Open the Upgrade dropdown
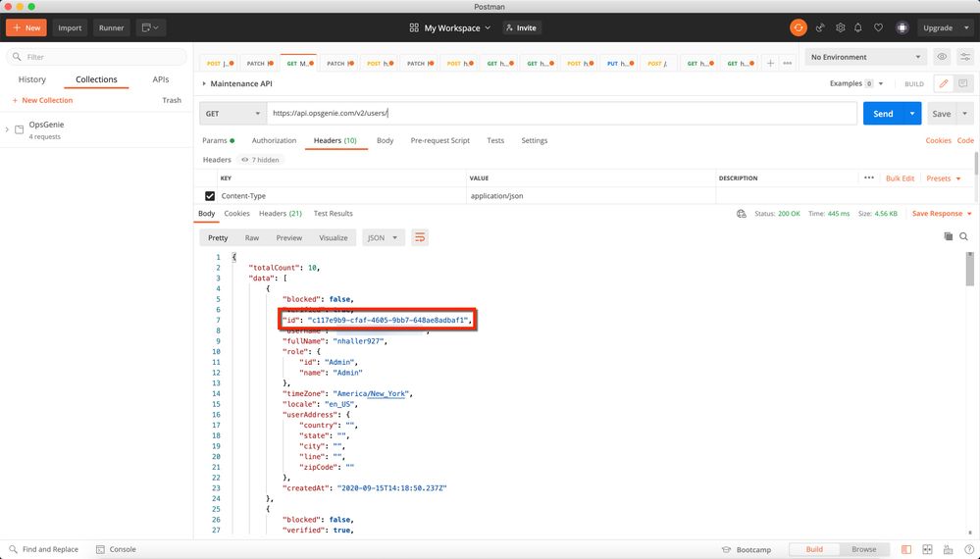 point(945,27)
